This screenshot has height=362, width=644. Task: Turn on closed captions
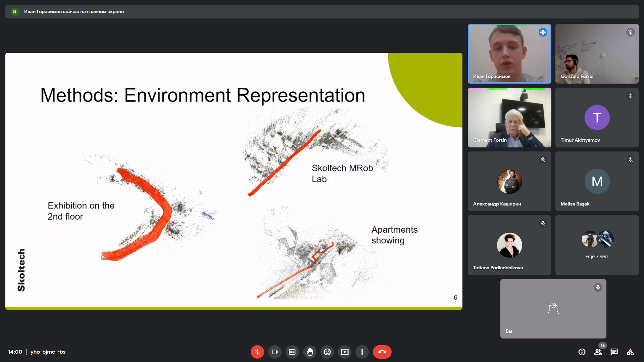[292, 352]
